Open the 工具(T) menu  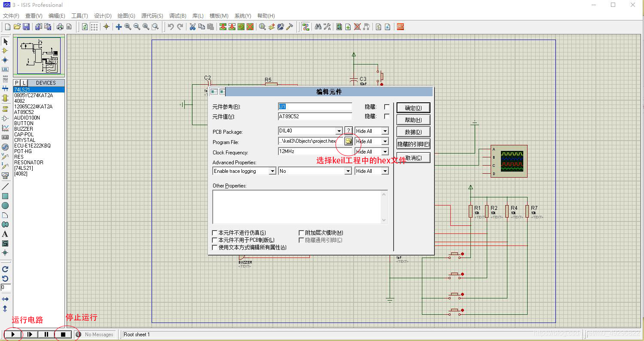tap(79, 16)
